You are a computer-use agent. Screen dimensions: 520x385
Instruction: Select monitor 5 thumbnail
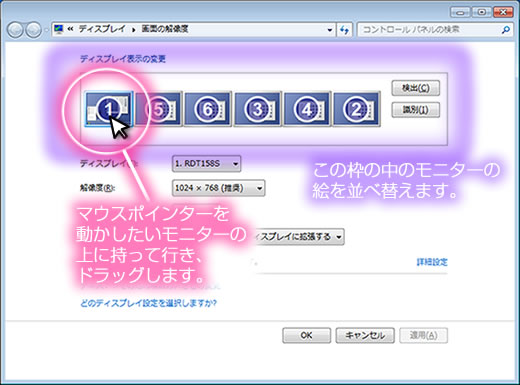click(x=158, y=109)
